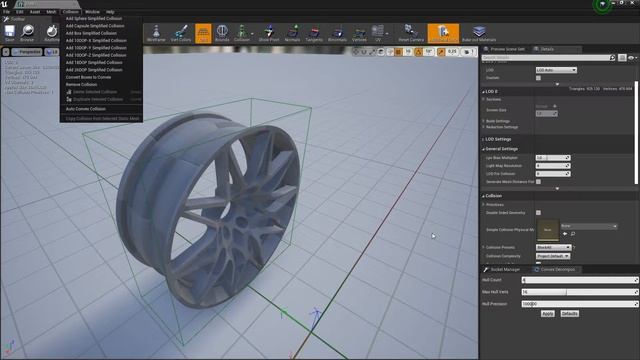This screenshot has width=640, height=360.
Task: Click the Defaults button in Convex Decomposition
Action: [x=569, y=313]
